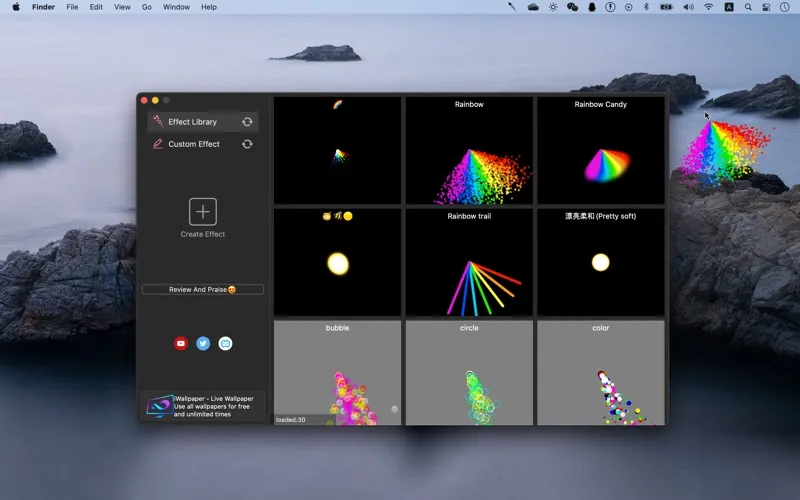Click the circled lightning bolt menu bar icon
Screen dimensions: 800x500
coord(610,7)
